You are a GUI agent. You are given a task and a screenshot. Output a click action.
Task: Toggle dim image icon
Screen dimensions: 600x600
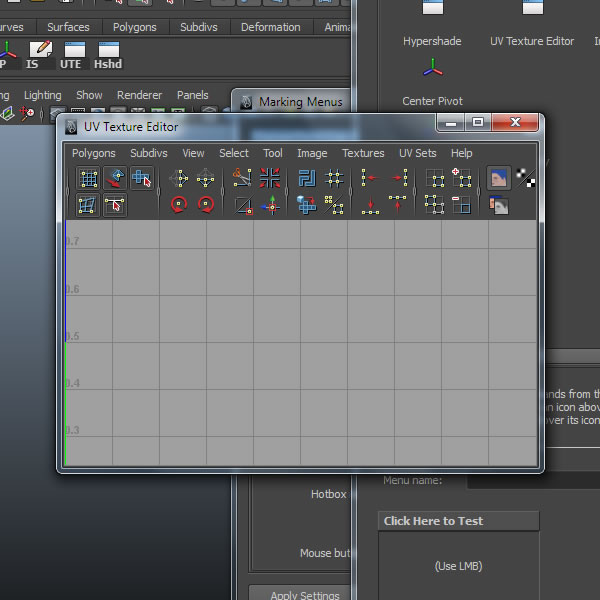[x=499, y=205]
